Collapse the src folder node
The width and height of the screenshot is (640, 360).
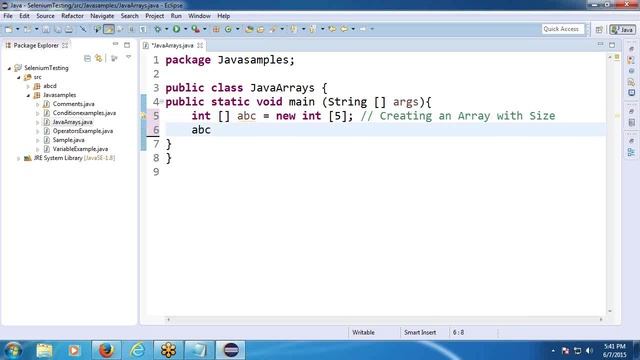(x=19, y=77)
